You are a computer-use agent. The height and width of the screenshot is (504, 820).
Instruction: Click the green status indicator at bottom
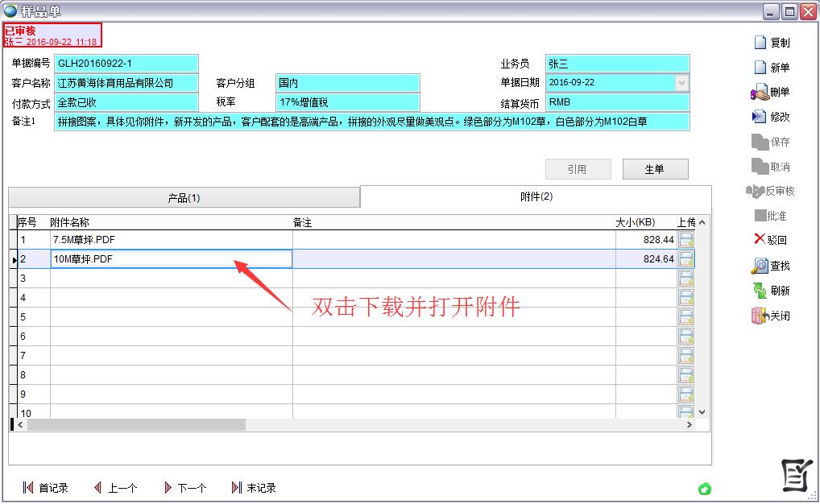(705, 489)
